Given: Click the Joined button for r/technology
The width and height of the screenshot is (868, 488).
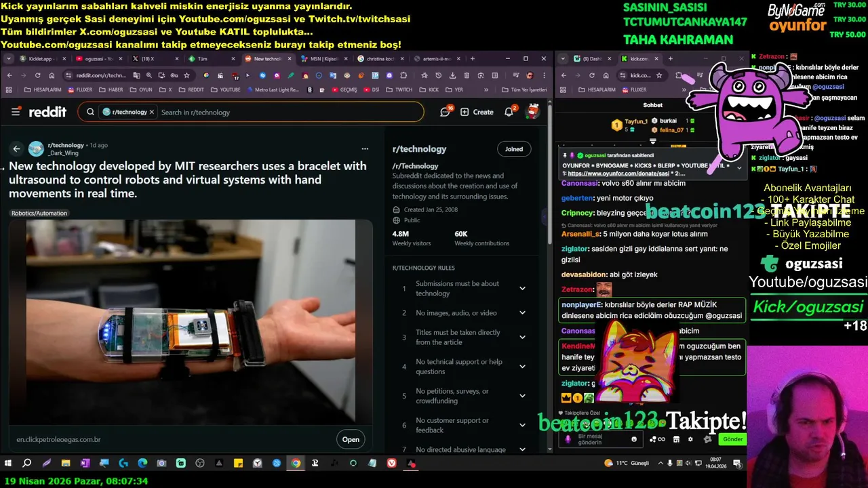Looking at the screenshot, I should click(x=514, y=149).
